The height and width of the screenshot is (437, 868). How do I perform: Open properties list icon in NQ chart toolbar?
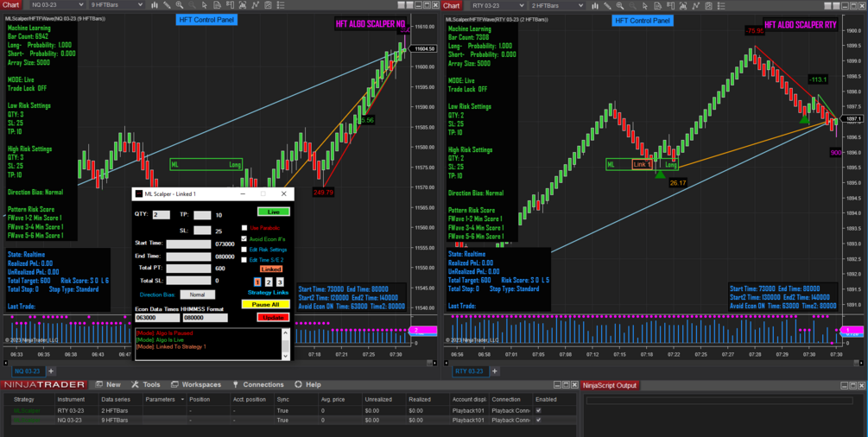pos(280,5)
